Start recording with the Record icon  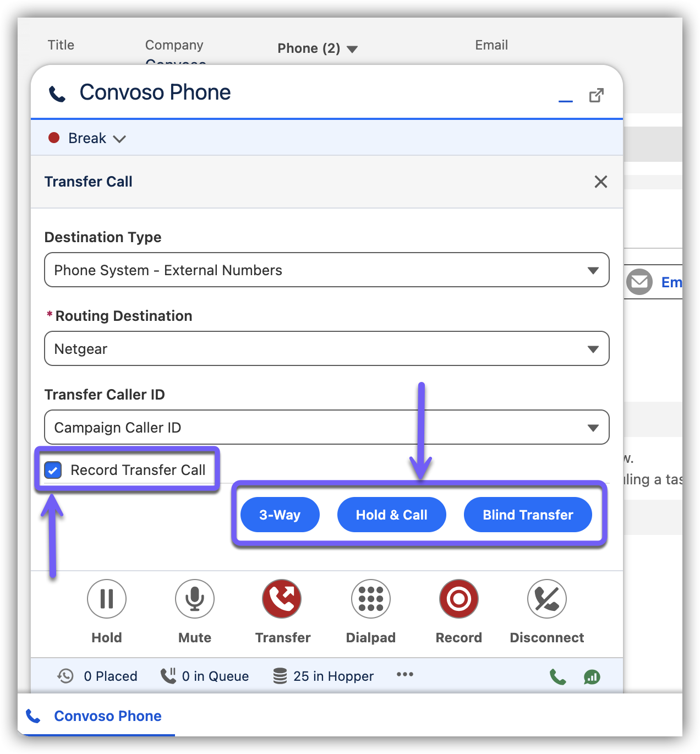click(459, 599)
